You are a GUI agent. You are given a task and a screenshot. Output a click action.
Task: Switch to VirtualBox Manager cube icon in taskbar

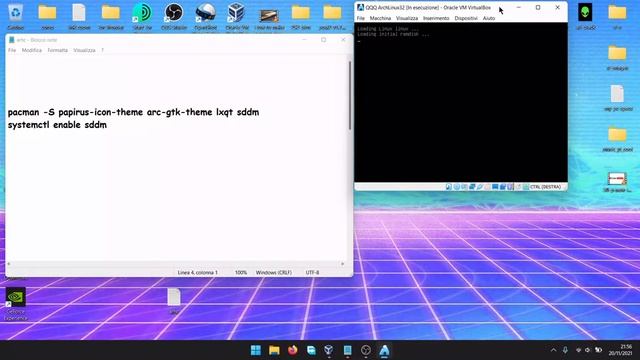329,350
